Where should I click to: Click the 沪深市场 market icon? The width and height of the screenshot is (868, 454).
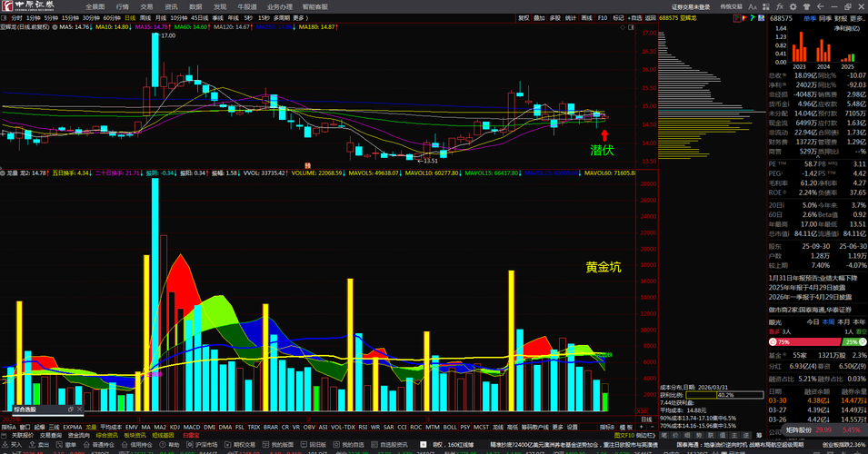click(x=190, y=445)
